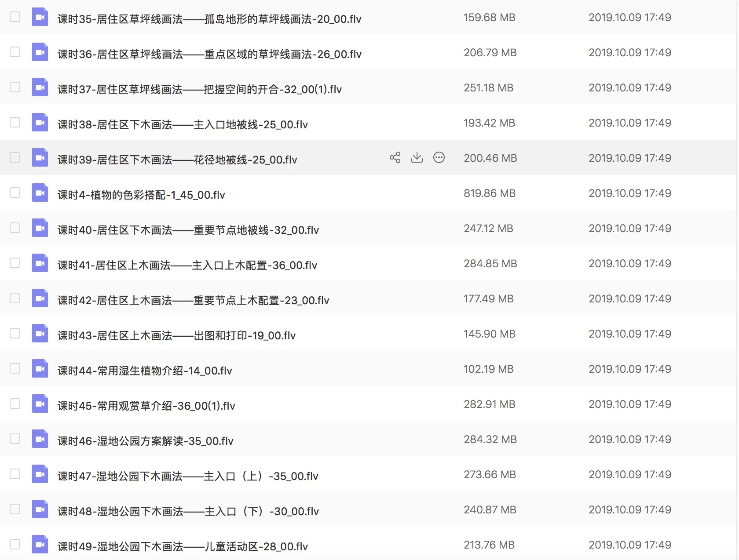The image size is (739, 560).
Task: Click the video file icon for 课时48
Action: pos(40,509)
